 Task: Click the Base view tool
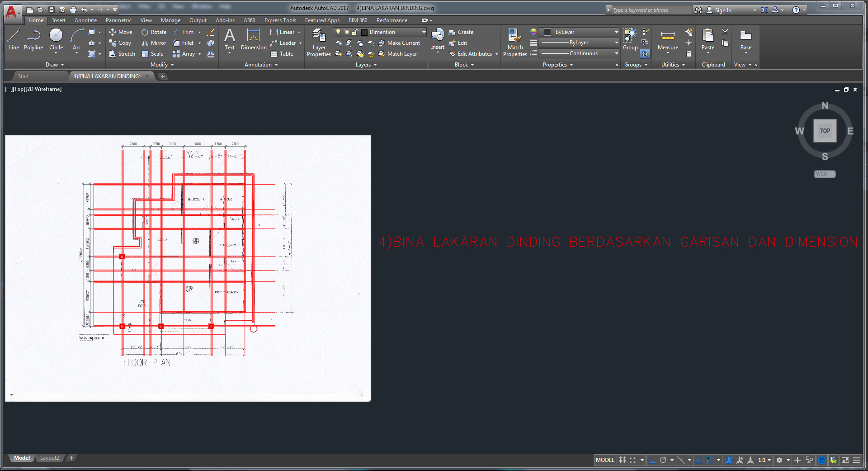[x=746, y=39]
